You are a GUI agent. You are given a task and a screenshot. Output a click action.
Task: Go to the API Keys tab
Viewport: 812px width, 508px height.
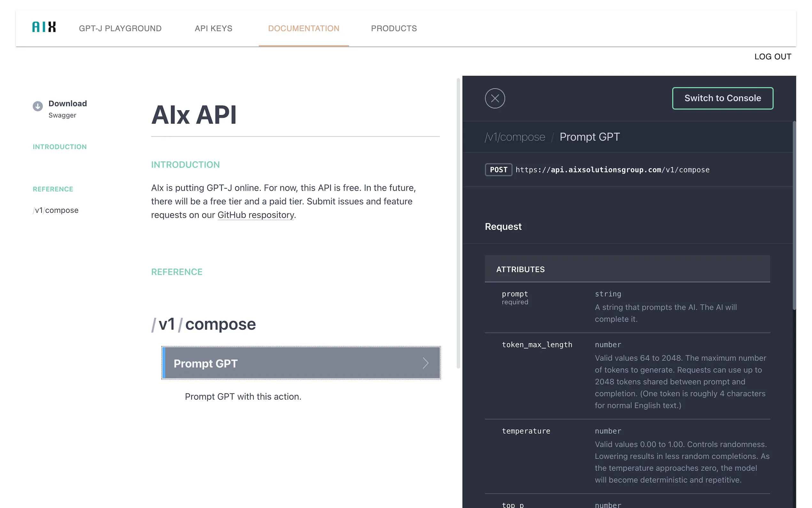pos(214,28)
